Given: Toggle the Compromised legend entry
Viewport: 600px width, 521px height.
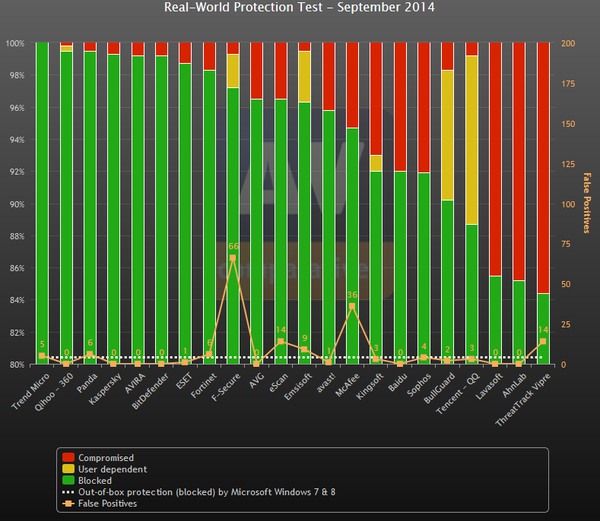Looking at the screenshot, I should coord(98,458).
